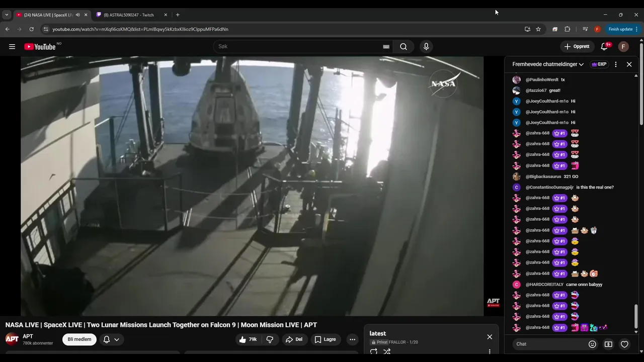
Task: Close the latest playlist panel
Action: (490, 337)
